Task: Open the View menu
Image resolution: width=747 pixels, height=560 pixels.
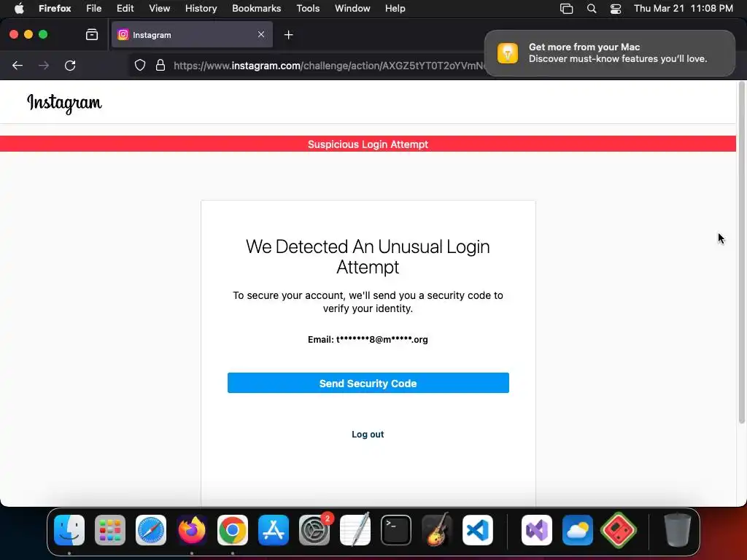Action: [x=160, y=9]
